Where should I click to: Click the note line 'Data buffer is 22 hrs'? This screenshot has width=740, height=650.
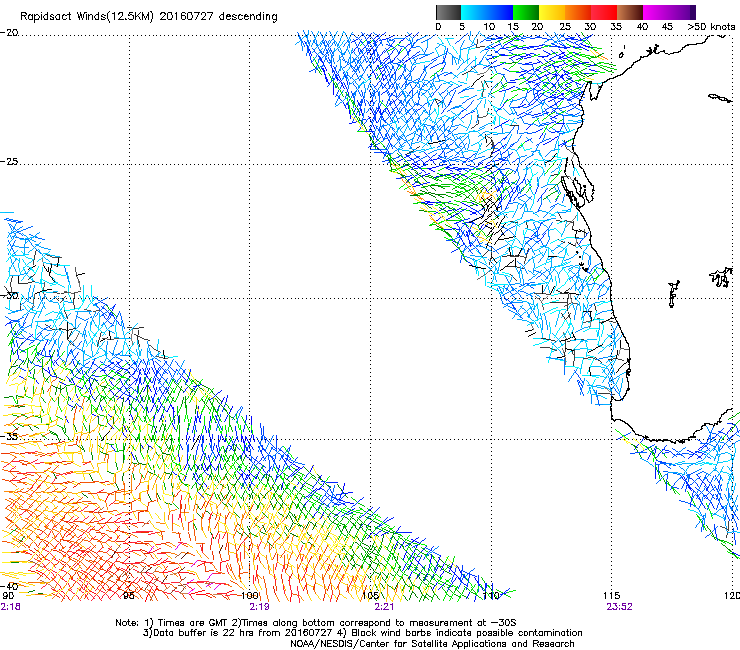click(x=362, y=633)
